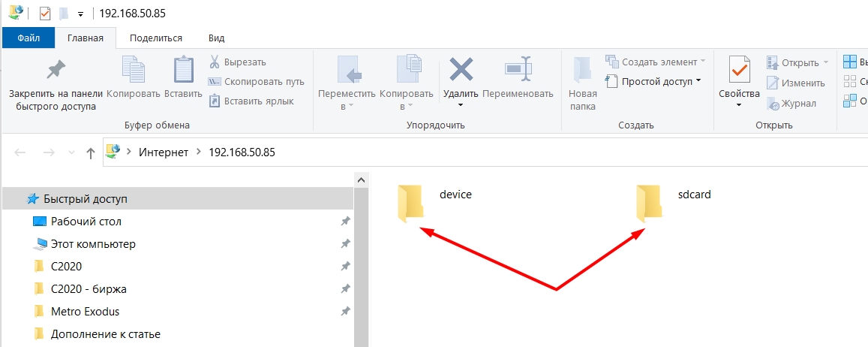This screenshot has height=347, width=868.
Task: Switch to the Share ribbon tab
Action: [155, 38]
